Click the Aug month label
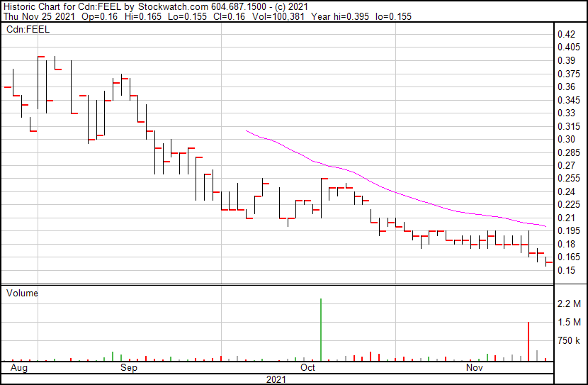This screenshot has width=588, height=385. coord(18,367)
